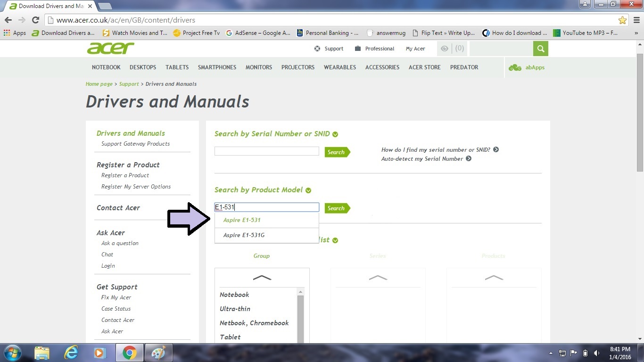Screen dimensions: 644x362
Task: Open Case Status link
Action: (116, 309)
